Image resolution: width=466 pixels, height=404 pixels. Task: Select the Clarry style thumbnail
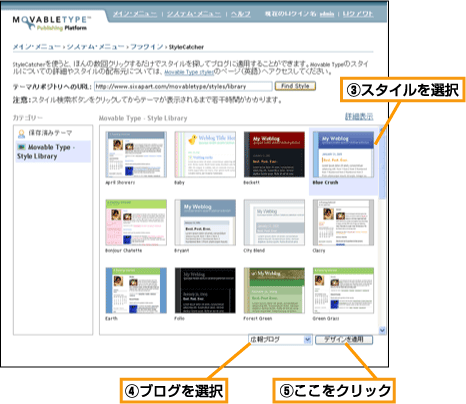[x=343, y=222]
